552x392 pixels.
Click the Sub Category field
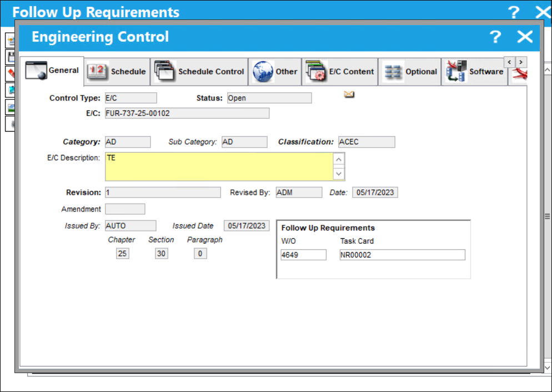(244, 142)
